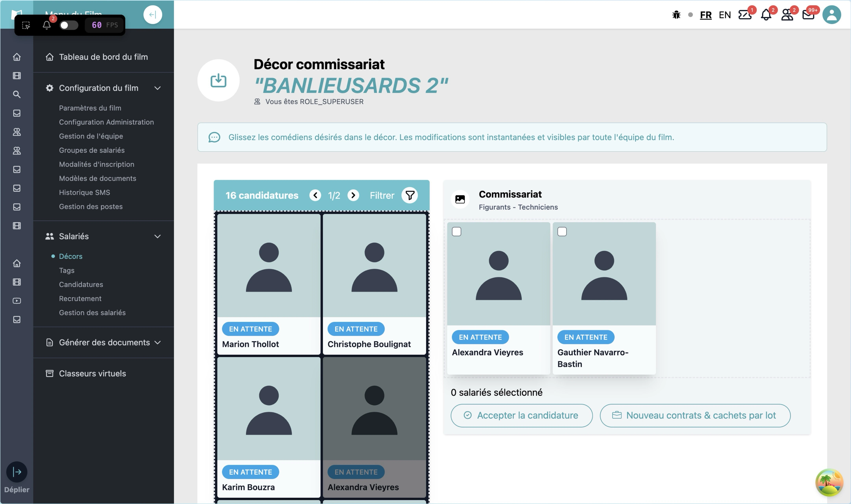Click Accepter la candidature button
This screenshot has width=851, height=504.
(x=521, y=415)
